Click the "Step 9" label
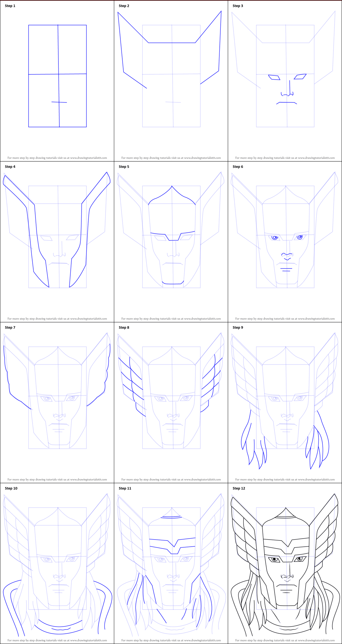Screen dimensions: 342x644 238,327
